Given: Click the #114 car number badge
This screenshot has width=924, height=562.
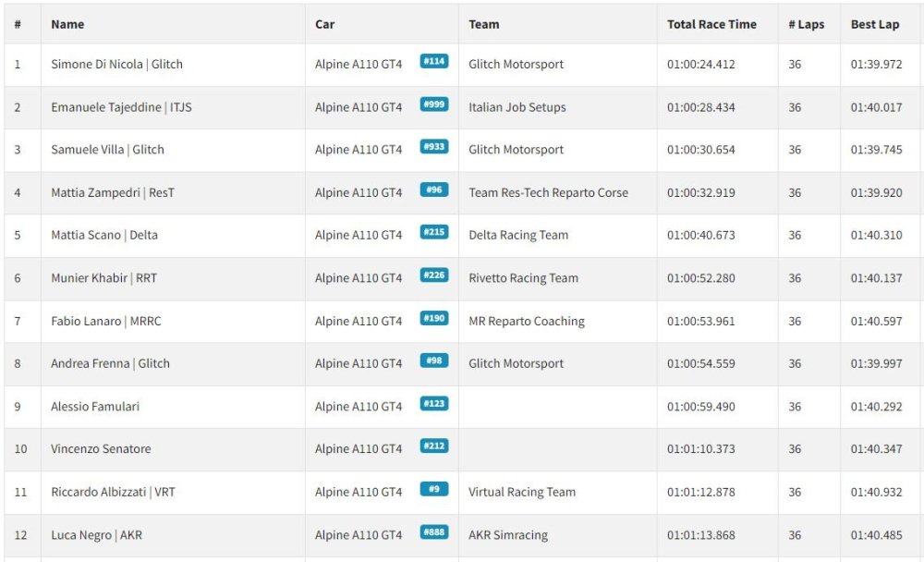Looking at the screenshot, I should coord(434,61).
